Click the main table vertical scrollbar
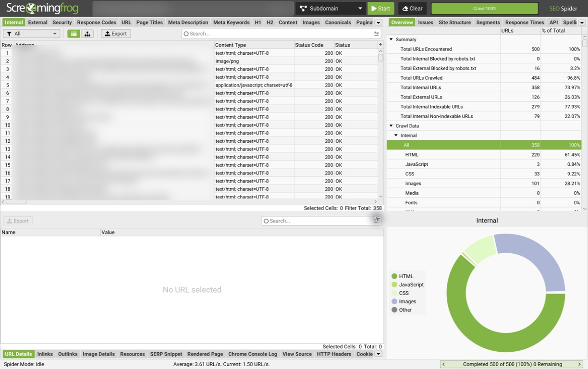 (x=380, y=58)
